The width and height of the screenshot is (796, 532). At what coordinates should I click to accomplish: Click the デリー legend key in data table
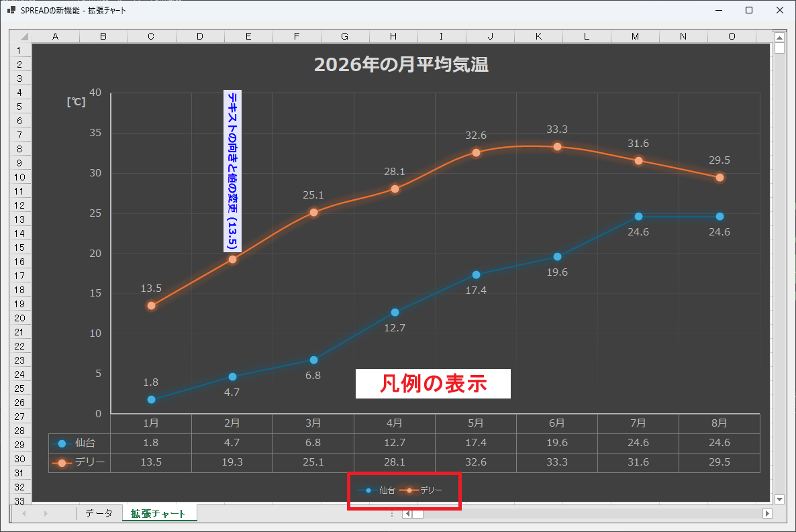tap(62, 463)
